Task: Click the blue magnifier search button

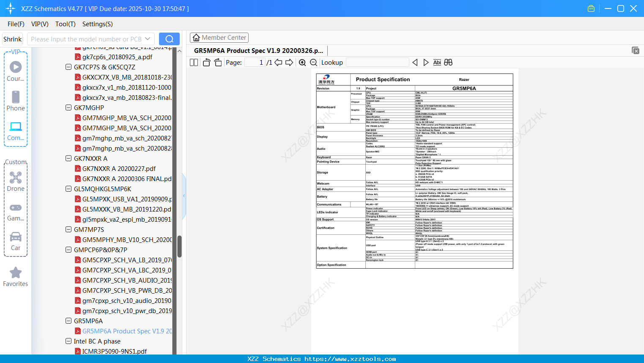Action: 169,39
